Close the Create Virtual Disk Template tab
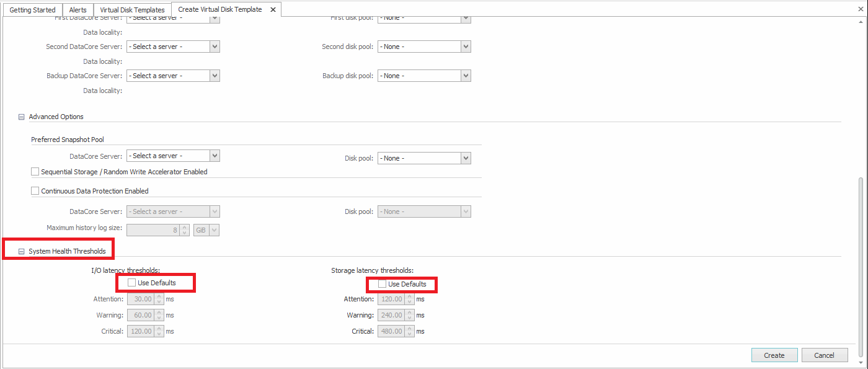Image resolution: width=868 pixels, height=369 pixels. pyautogui.click(x=273, y=10)
